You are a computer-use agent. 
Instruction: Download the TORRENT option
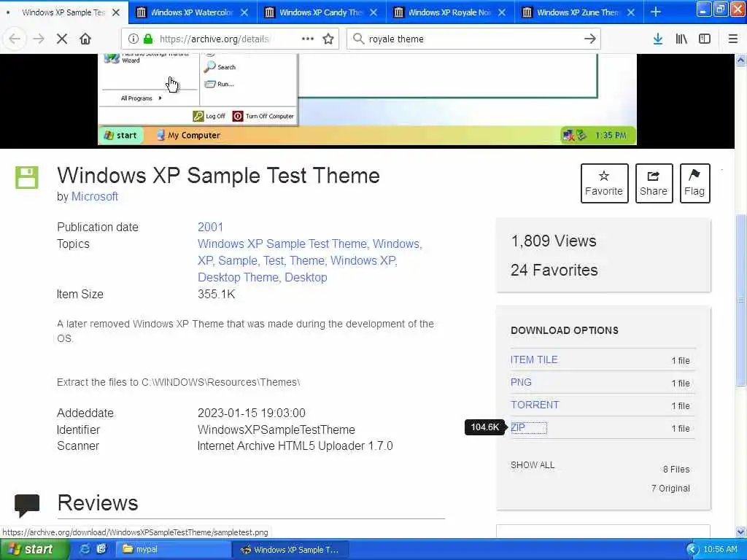coord(535,405)
